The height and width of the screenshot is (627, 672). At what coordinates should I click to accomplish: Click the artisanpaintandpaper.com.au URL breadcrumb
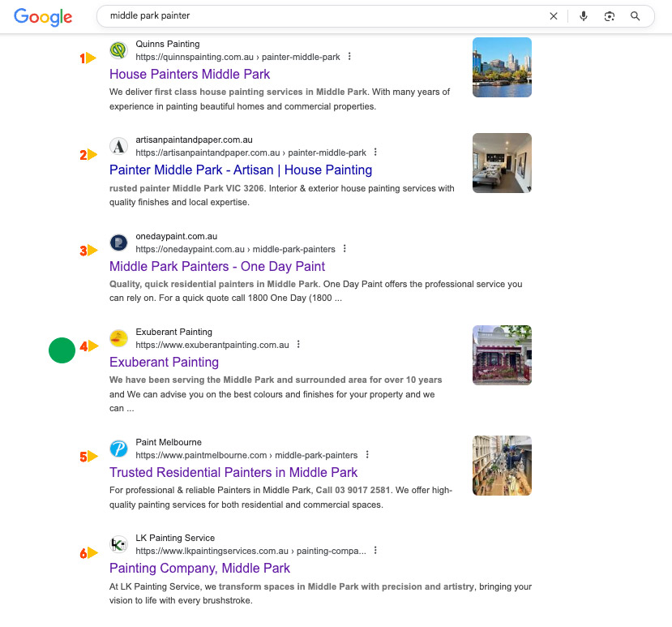(x=250, y=152)
